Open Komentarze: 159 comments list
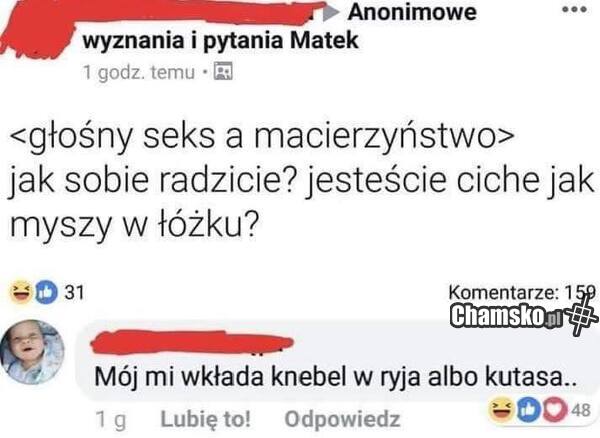The image size is (600, 438). [522, 293]
